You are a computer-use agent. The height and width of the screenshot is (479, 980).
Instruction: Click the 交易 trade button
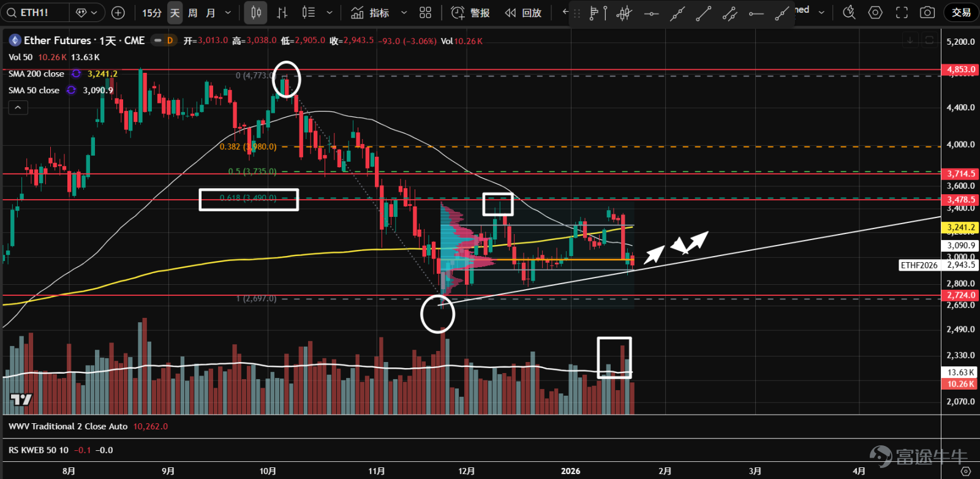(x=961, y=12)
